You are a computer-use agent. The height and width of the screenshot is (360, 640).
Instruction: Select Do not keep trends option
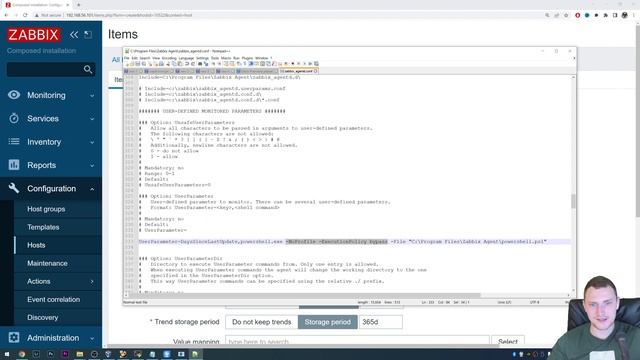click(262, 322)
